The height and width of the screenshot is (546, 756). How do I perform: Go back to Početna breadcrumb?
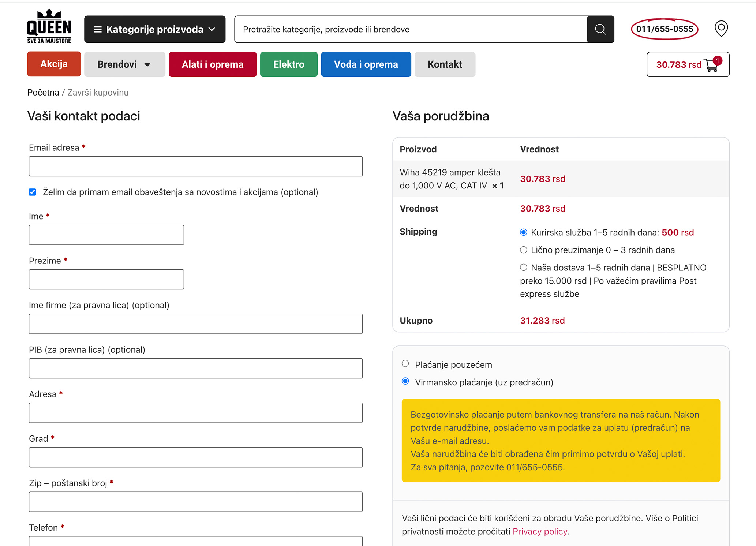point(43,93)
